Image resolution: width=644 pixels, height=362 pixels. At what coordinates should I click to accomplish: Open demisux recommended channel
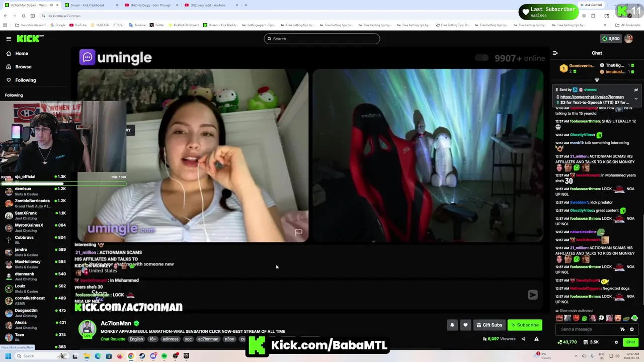point(35,191)
